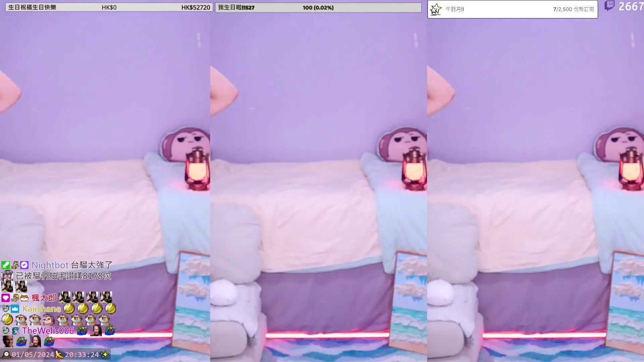Click the pink diamond badge beside 楓太郎

click(x=5, y=298)
